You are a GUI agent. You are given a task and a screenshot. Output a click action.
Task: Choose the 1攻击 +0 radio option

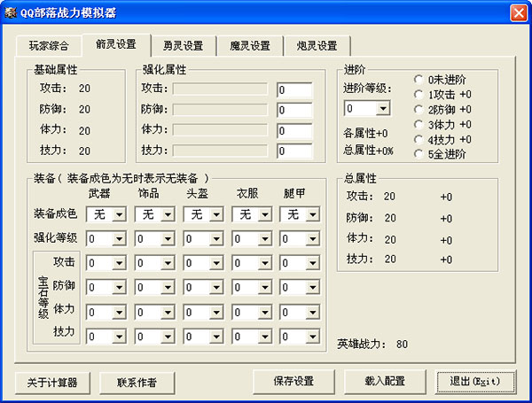click(x=442, y=95)
